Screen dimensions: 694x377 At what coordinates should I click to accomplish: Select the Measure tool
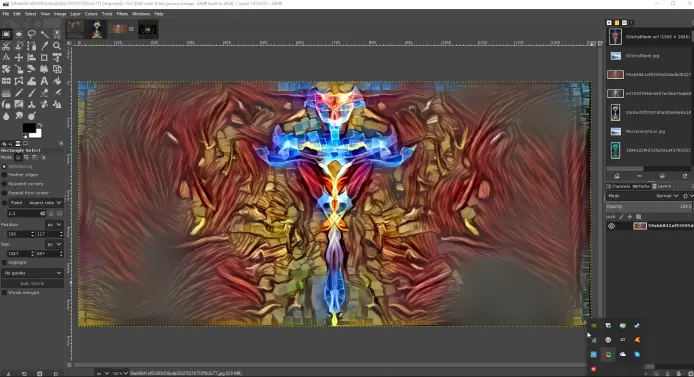click(x=6, y=58)
